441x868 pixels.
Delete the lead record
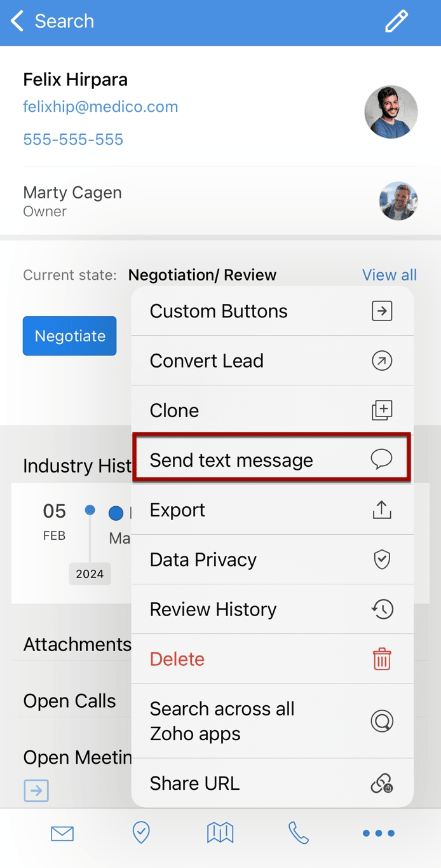pos(272,659)
